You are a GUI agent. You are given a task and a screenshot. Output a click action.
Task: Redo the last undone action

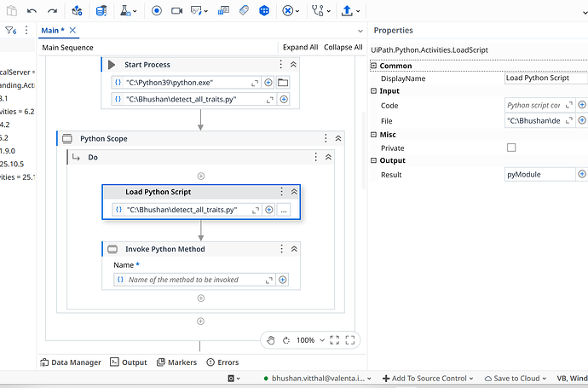click(52, 11)
